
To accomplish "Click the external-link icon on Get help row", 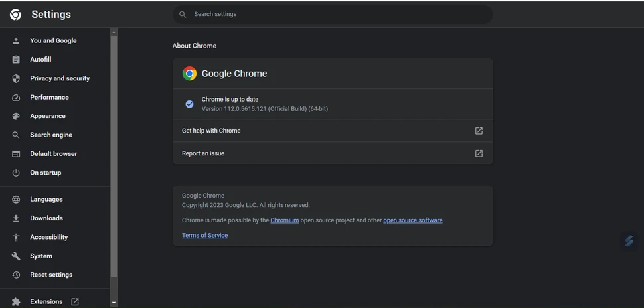I will (x=479, y=131).
